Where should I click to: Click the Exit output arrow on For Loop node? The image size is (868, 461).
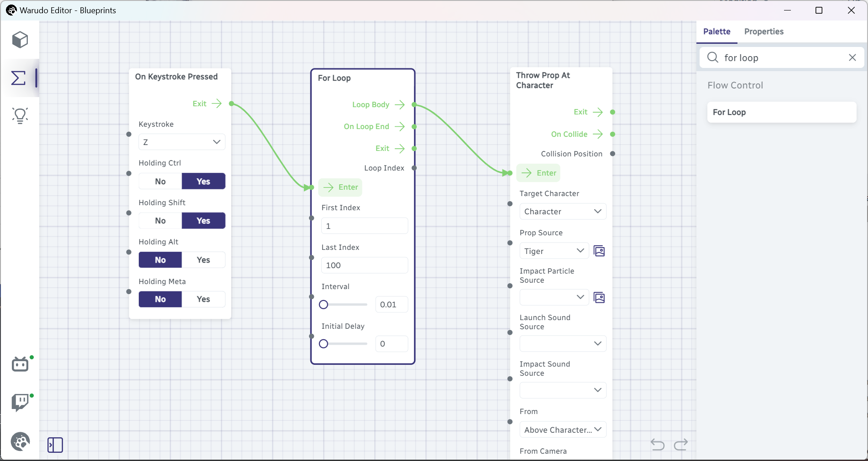[x=400, y=148]
